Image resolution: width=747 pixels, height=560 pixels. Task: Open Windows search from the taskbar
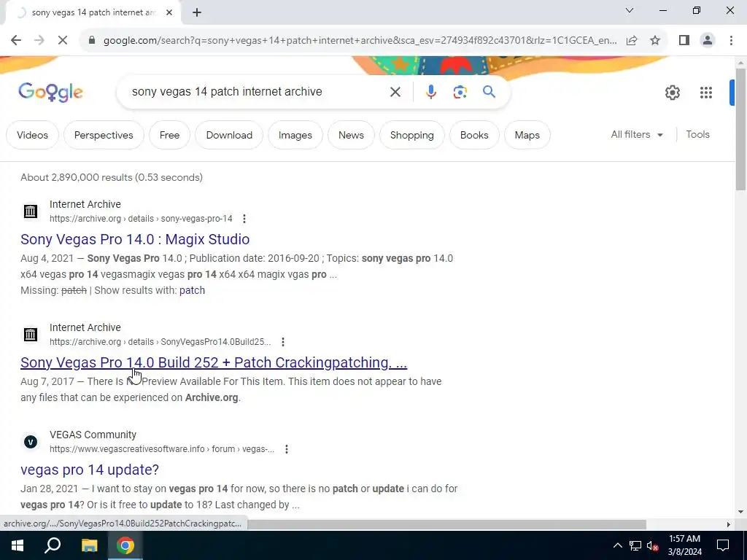(53, 545)
